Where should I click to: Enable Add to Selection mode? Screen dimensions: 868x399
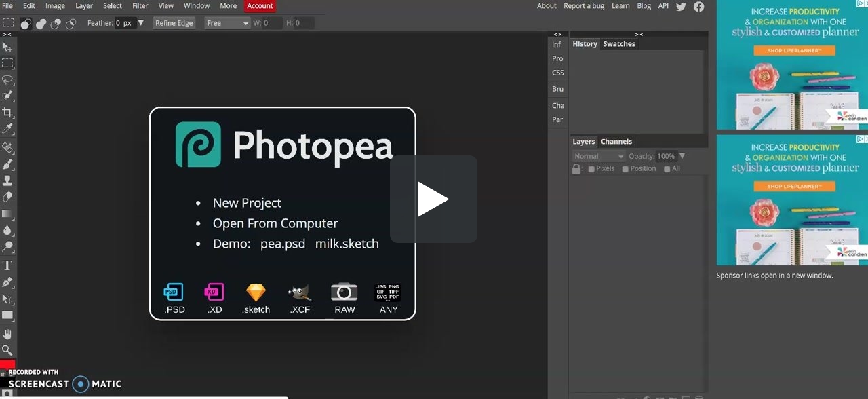pyautogui.click(x=41, y=24)
